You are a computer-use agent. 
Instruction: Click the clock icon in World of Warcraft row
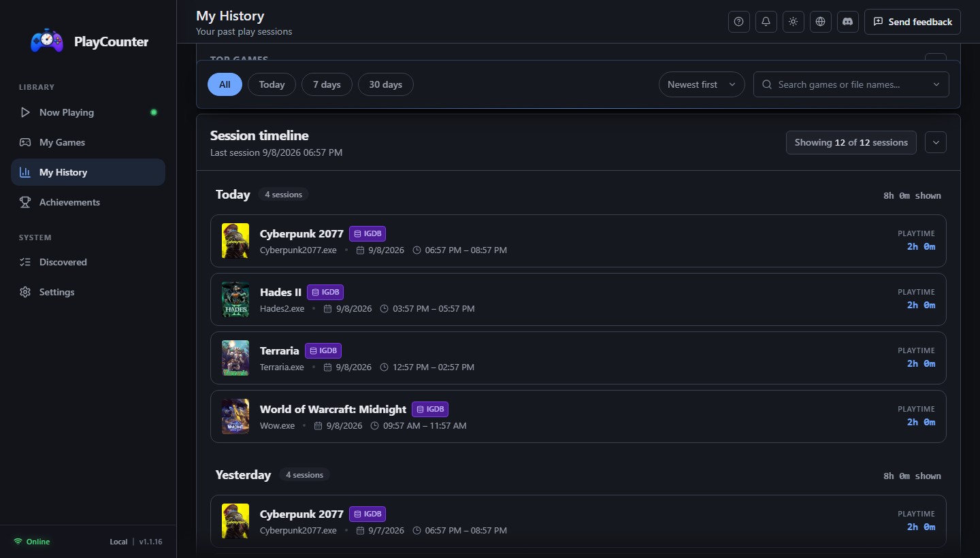click(x=375, y=426)
